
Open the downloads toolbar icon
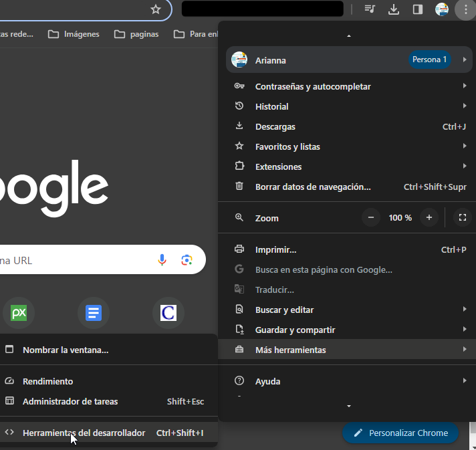(x=393, y=9)
